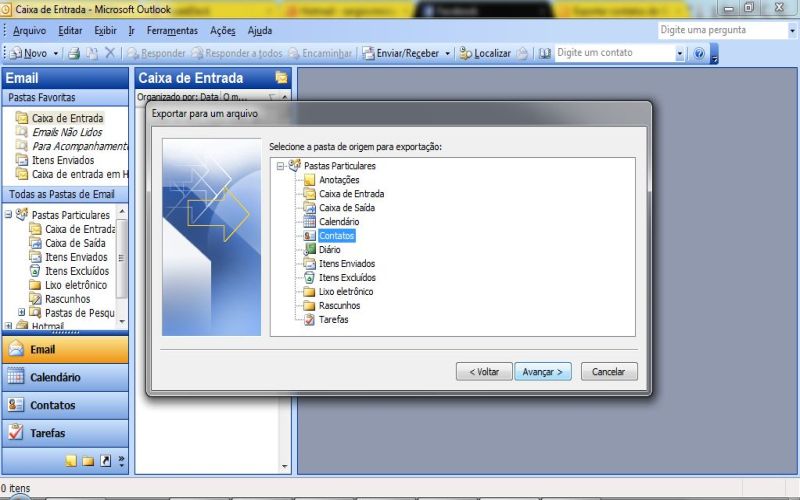Click inside Digite uma pergunta field
The height and width of the screenshot is (500, 800).
tap(722, 31)
